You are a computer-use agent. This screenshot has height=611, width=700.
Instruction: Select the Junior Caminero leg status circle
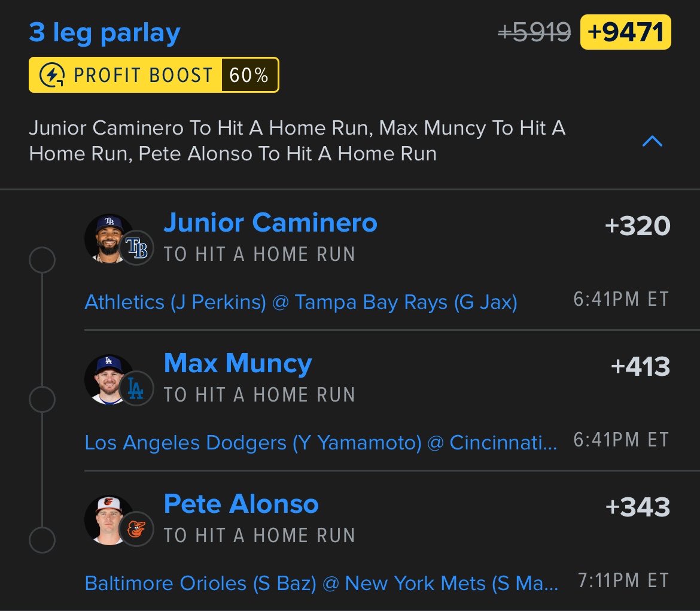click(x=42, y=260)
